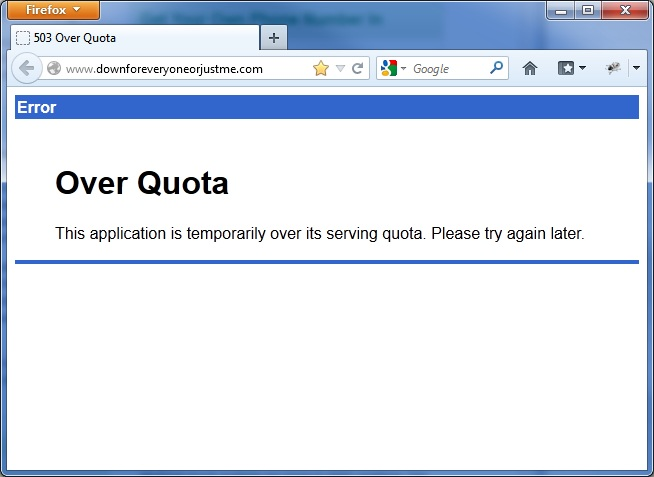
Task: Click the globe site identity icon
Action: [x=54, y=69]
